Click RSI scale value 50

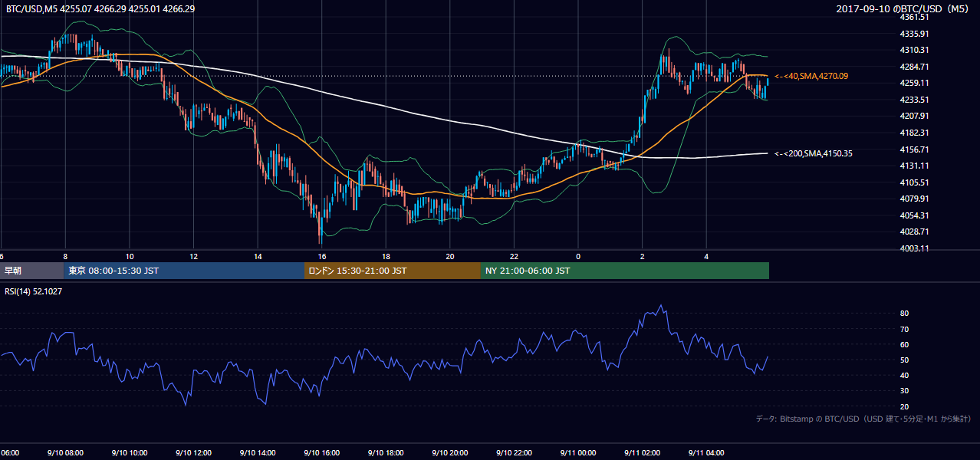(904, 360)
